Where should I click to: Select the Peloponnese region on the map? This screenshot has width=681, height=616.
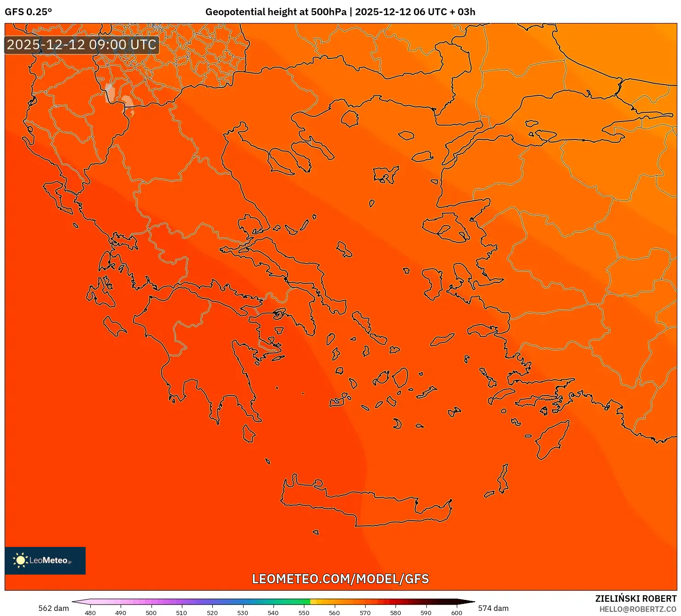(198, 364)
